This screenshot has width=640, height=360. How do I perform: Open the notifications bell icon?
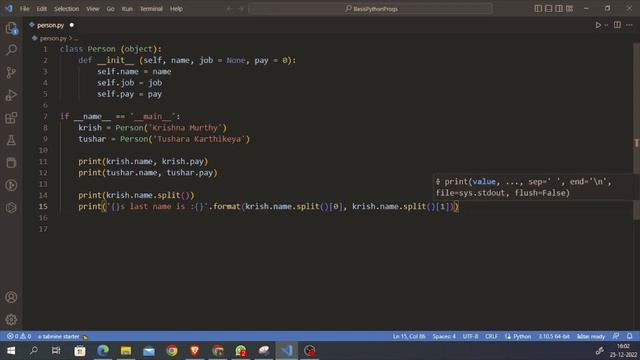tap(629, 336)
